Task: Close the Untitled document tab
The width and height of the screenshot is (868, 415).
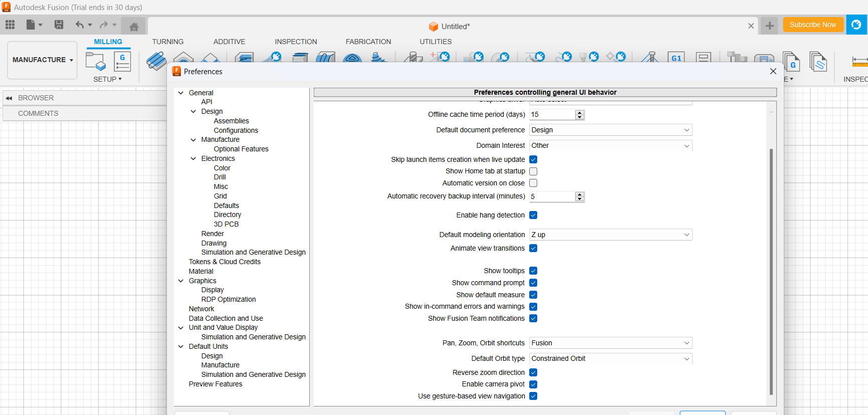Action: point(751,26)
